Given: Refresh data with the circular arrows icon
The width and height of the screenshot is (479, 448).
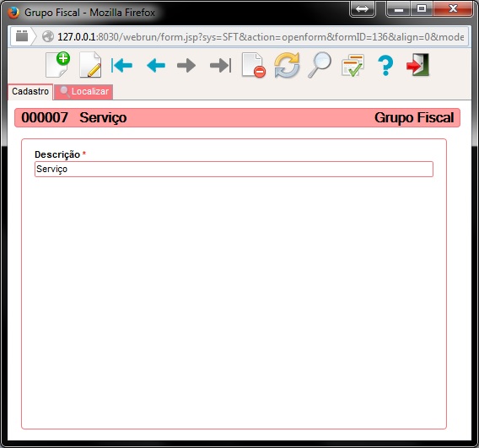Looking at the screenshot, I should click(287, 65).
